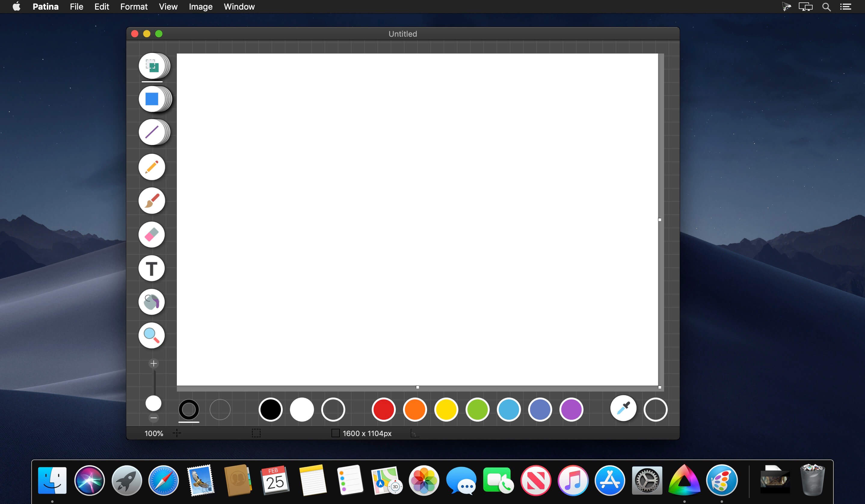Image resolution: width=865 pixels, height=504 pixels.
Task: Toggle the stroke color mode circle
Action: click(189, 409)
